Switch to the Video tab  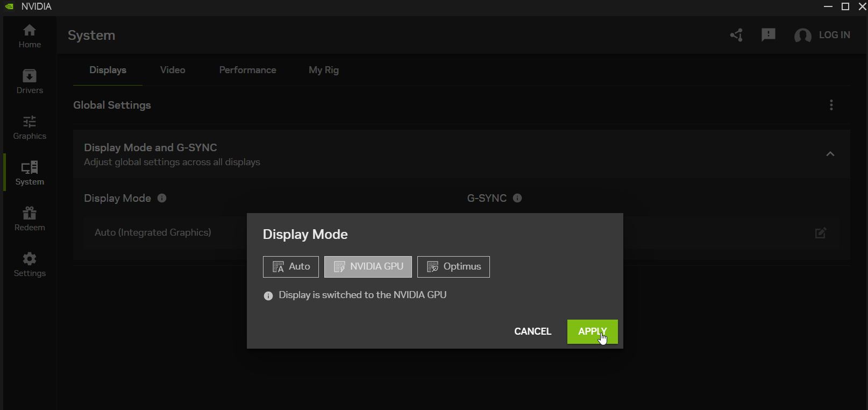[x=173, y=70]
